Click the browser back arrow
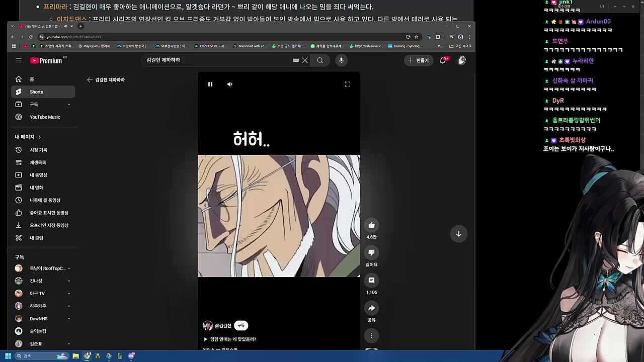The height and width of the screenshot is (362, 644). click(x=14, y=37)
